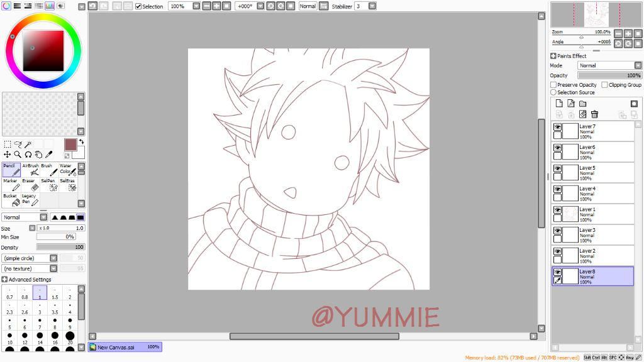Click the Undo button in top toolbar

[93, 6]
